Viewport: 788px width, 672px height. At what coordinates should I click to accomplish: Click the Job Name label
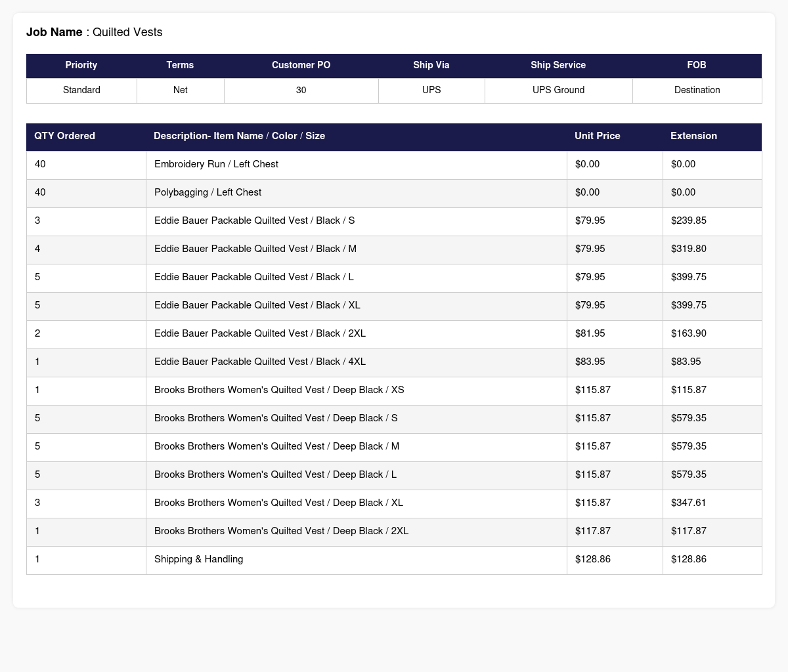[55, 32]
